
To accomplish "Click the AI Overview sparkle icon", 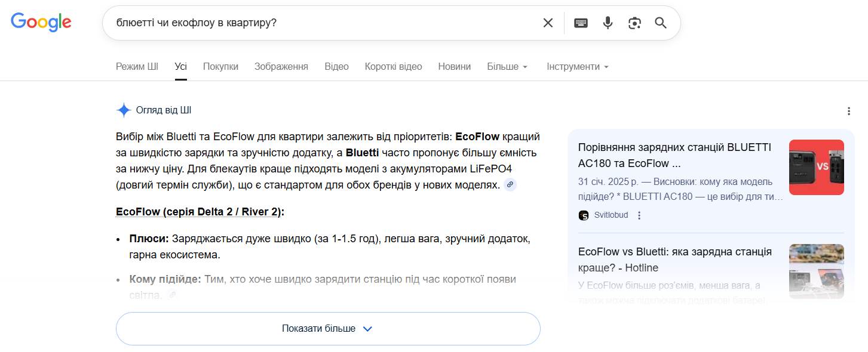I will [x=123, y=110].
